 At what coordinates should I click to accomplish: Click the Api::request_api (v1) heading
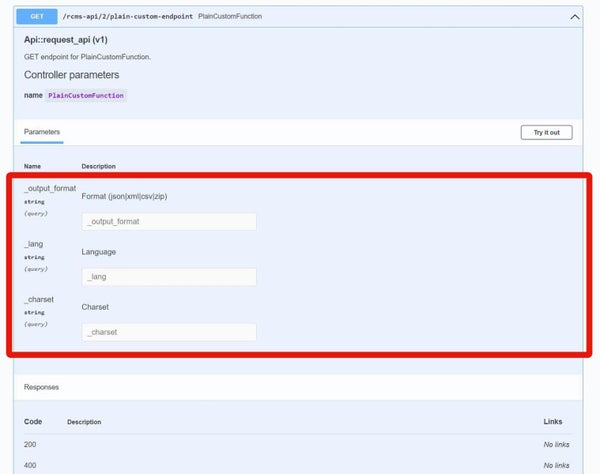tap(65, 40)
